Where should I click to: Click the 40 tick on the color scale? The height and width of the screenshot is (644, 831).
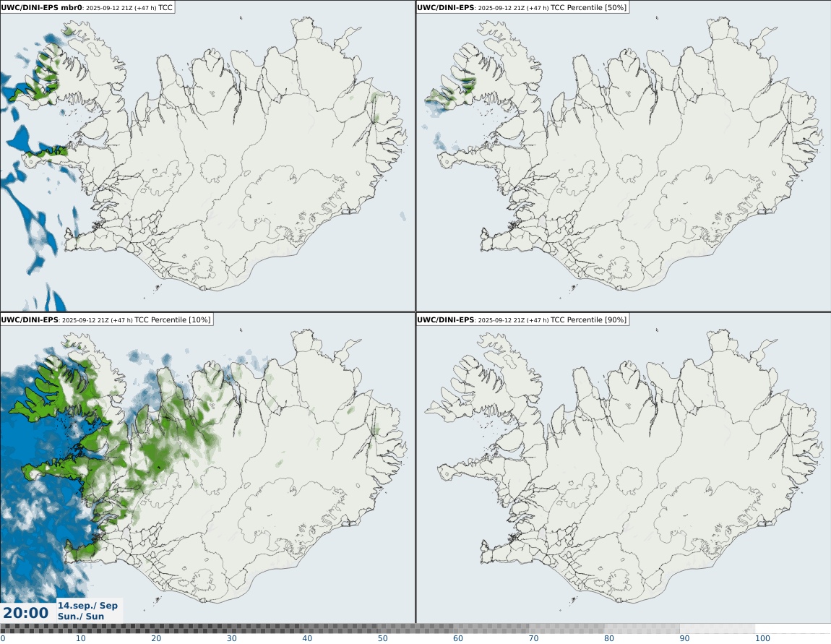click(307, 638)
